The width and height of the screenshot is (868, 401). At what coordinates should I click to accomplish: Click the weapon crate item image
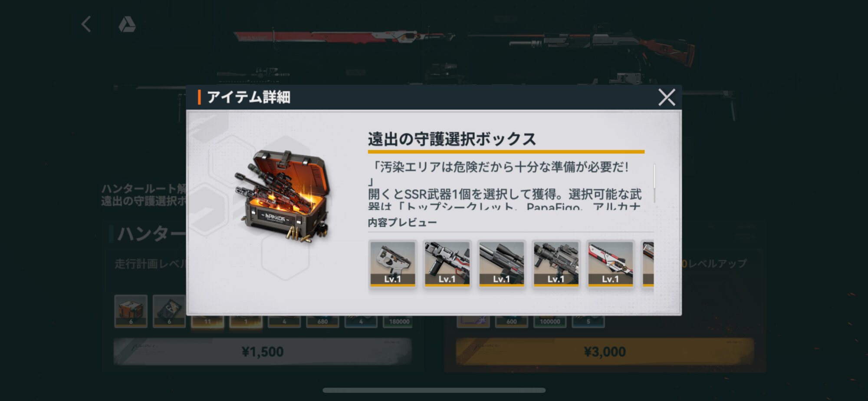(283, 196)
